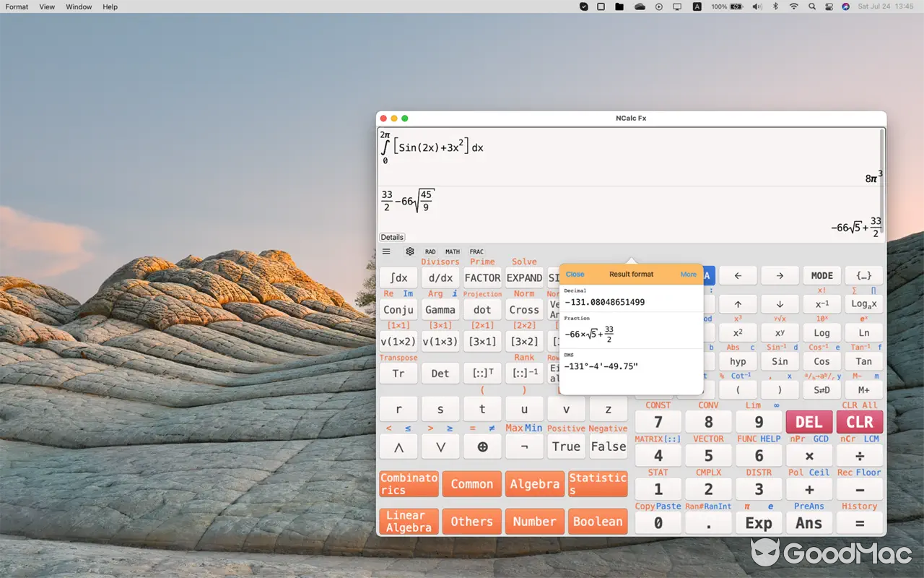Toggle the FRAC display mode
Viewport: 924px width, 578px height.
tap(476, 251)
